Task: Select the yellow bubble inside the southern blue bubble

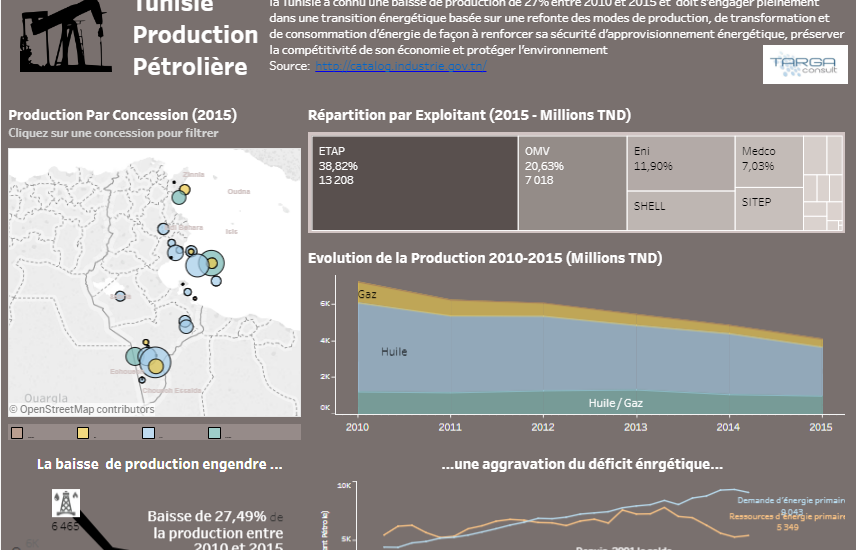Action: coord(156,366)
